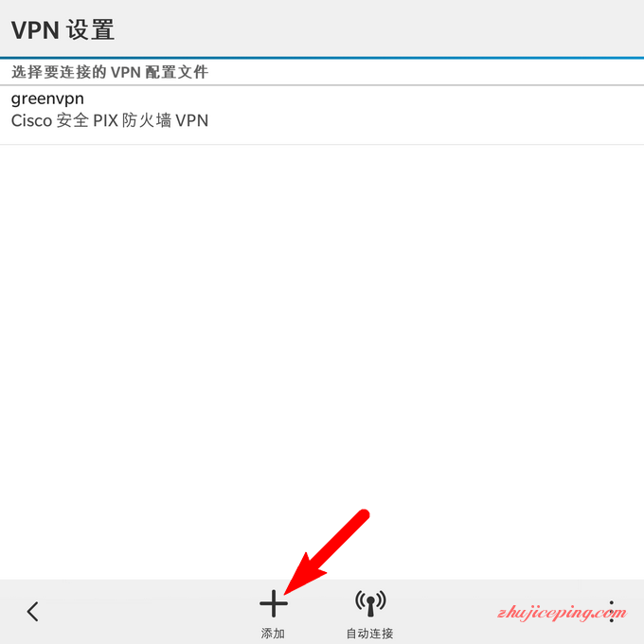
Task: Click the 选择要连接的 VPN 配置文件 header
Action: coord(110,72)
